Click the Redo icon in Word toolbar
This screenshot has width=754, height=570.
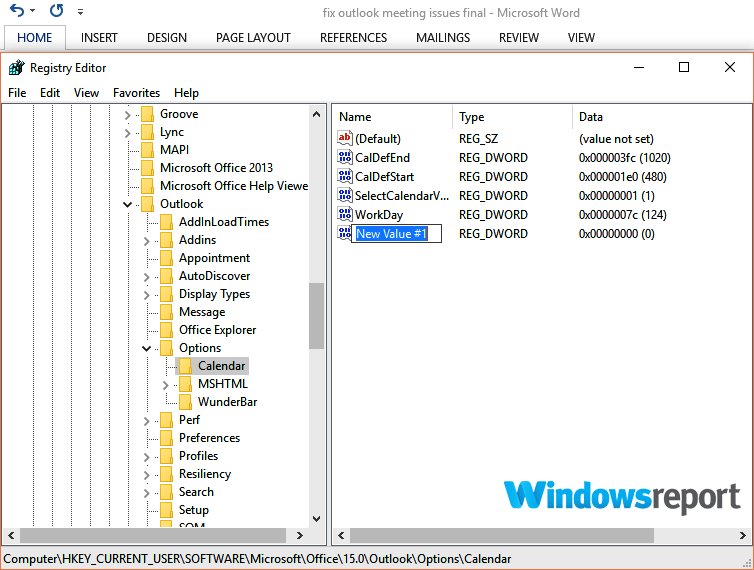(x=57, y=10)
